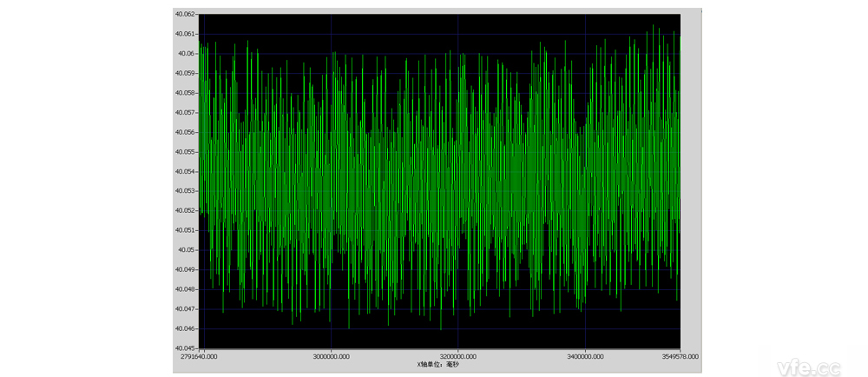Click the 40.061 y-axis tick label

point(186,34)
